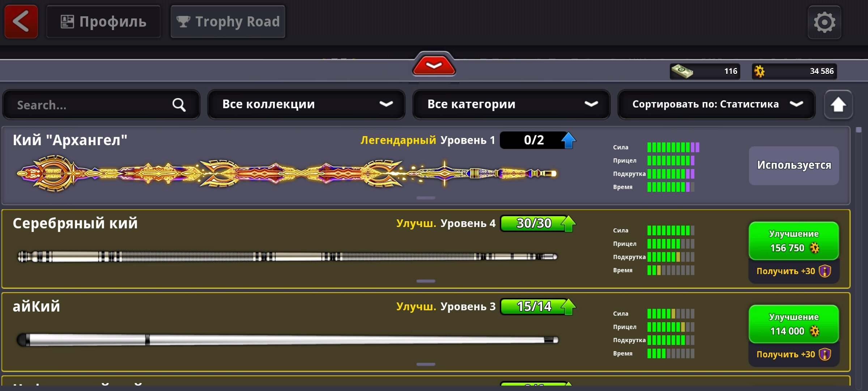Click blue upgrade arrow on Архангел cue
Viewport: 868px width, 391px height.
[568, 140]
